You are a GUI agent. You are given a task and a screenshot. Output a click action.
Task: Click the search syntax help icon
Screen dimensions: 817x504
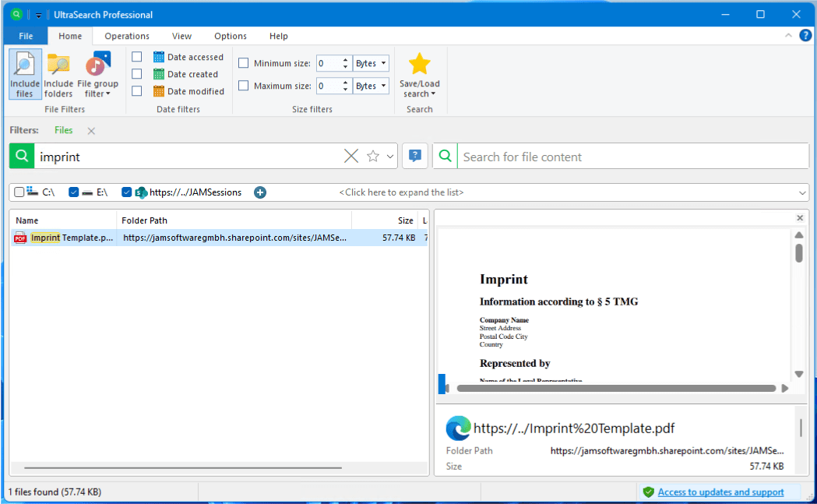pyautogui.click(x=415, y=157)
